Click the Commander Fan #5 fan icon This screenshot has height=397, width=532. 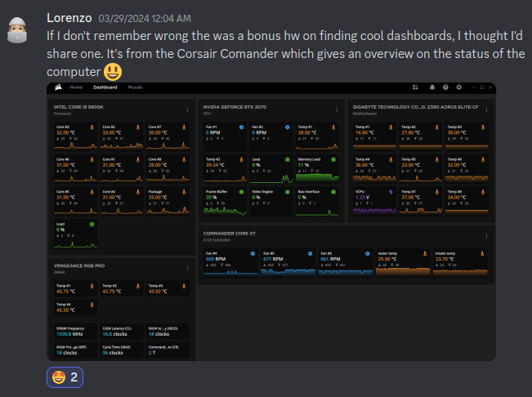coord(310,254)
